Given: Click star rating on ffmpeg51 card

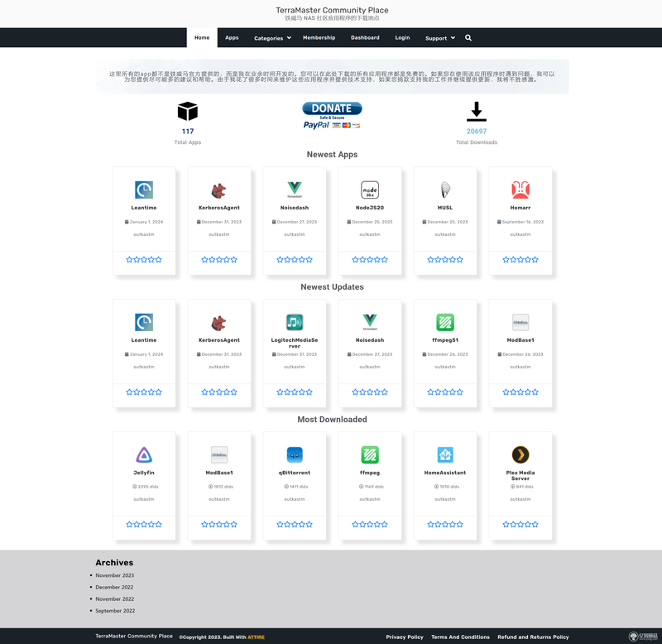Looking at the screenshot, I should 445,392.
